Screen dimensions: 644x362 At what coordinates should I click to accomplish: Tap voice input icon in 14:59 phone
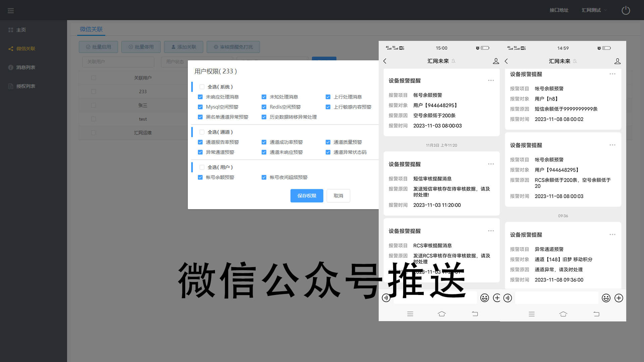point(507,298)
